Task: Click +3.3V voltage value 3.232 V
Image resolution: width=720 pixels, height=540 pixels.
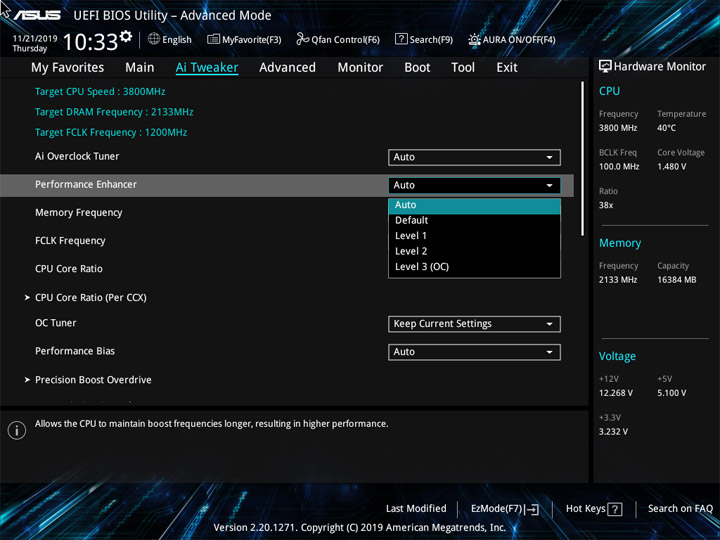Action: [x=613, y=432]
